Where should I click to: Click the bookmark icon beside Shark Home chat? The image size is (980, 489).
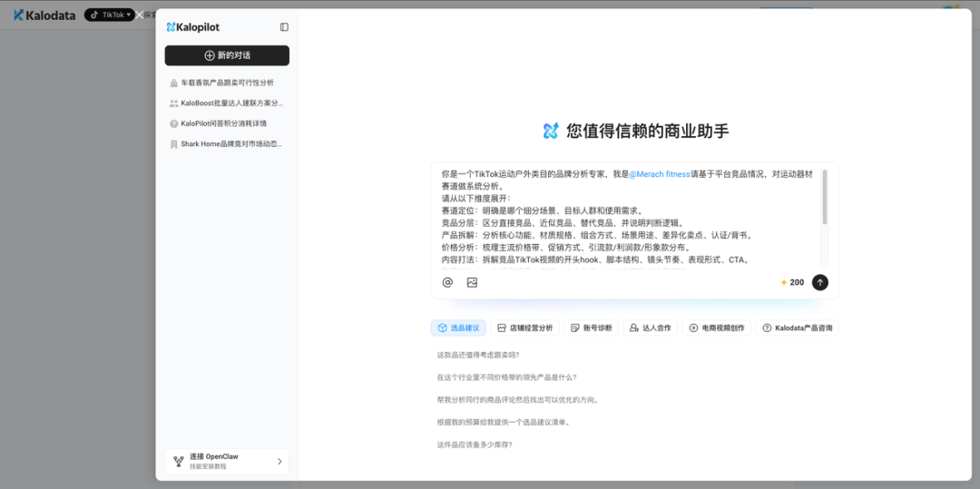(173, 144)
